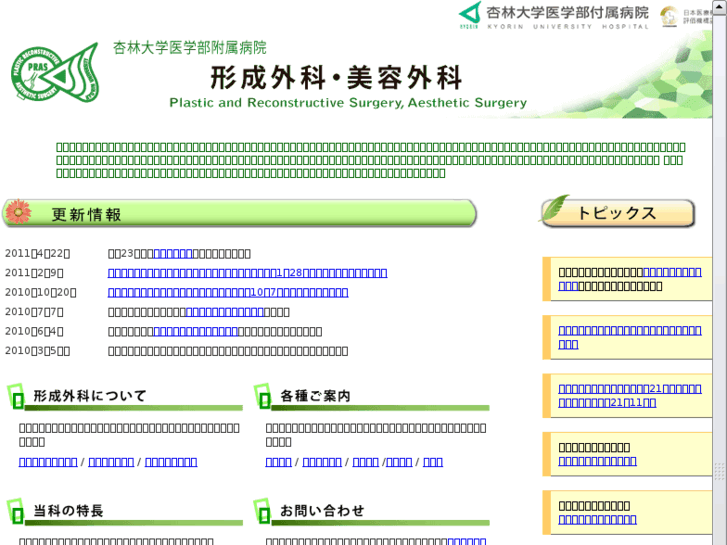Click the 当科の特長 section heading

click(68, 511)
